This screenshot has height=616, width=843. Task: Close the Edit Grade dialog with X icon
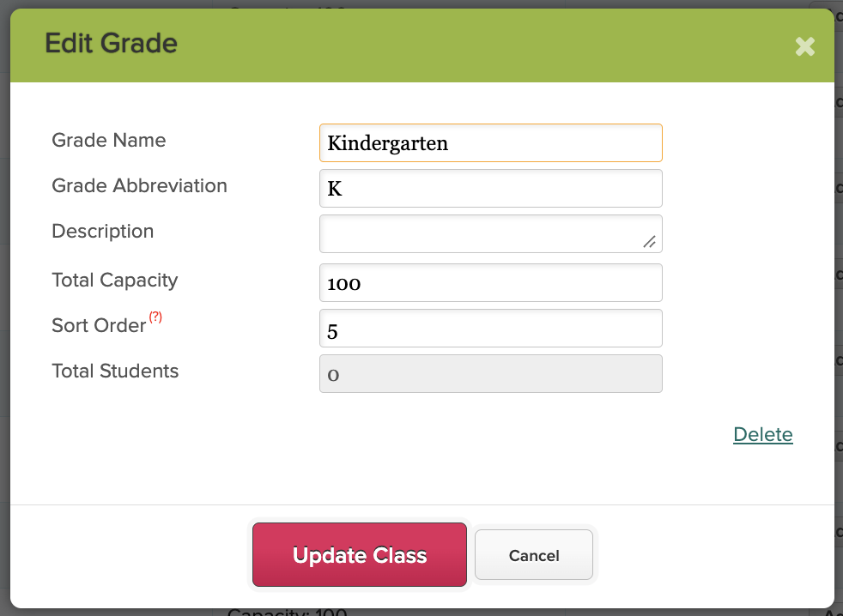click(x=805, y=46)
